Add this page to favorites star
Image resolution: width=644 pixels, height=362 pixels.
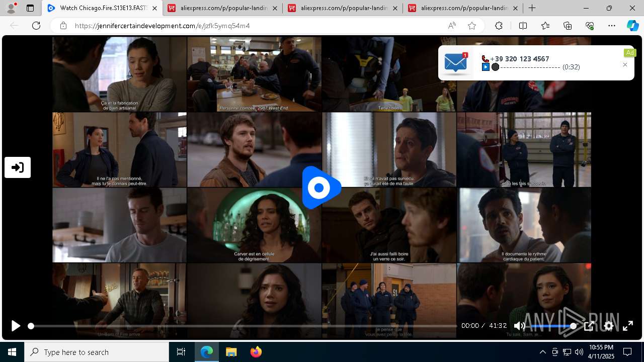[x=472, y=26]
